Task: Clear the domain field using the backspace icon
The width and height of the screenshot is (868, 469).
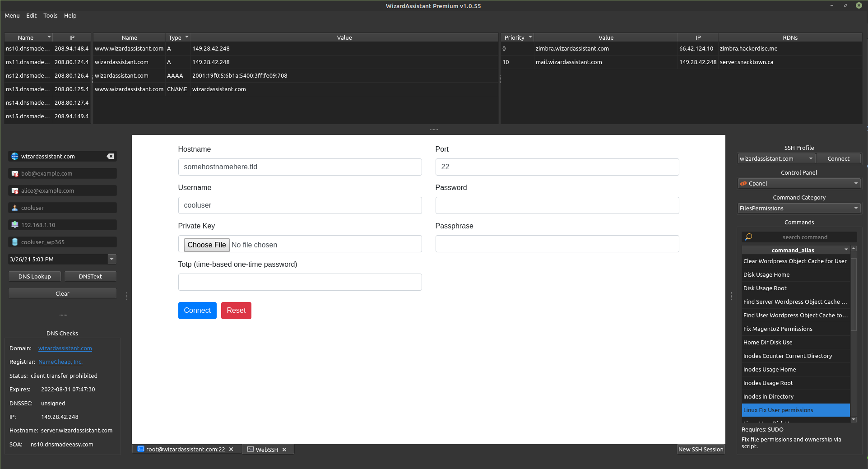Action: tap(110, 156)
